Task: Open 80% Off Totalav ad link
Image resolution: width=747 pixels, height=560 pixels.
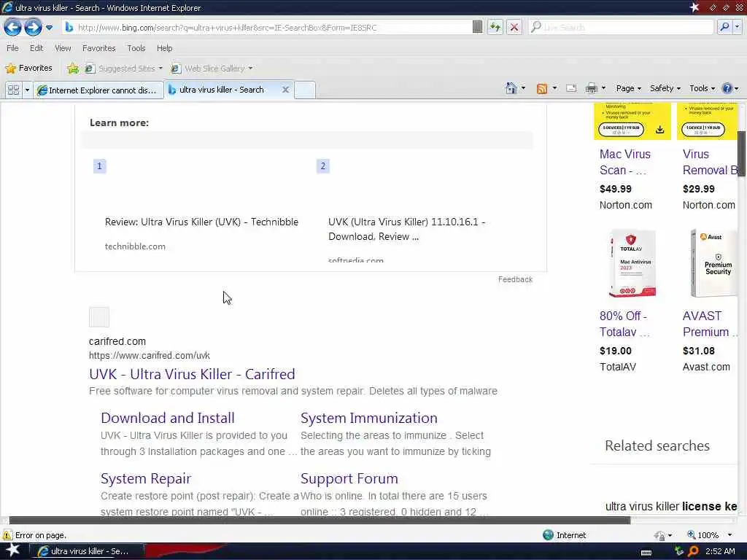Action: [x=624, y=324]
